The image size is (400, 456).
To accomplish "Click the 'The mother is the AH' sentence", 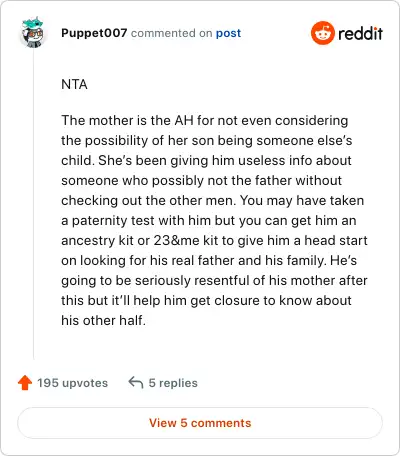I will click(x=127, y=120).
